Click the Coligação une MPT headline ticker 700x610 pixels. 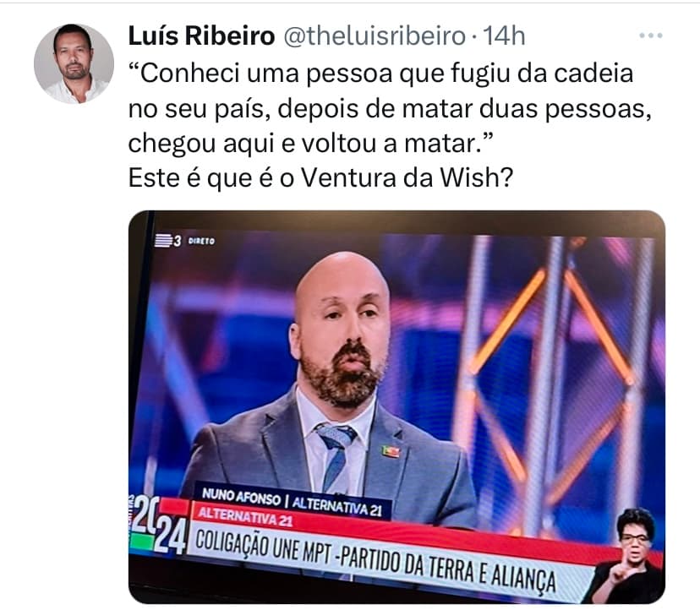376,560
